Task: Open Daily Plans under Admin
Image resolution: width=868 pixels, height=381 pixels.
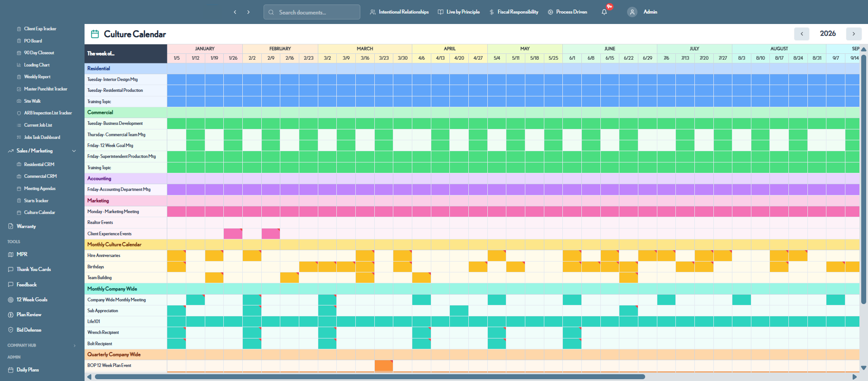Action: coord(28,370)
